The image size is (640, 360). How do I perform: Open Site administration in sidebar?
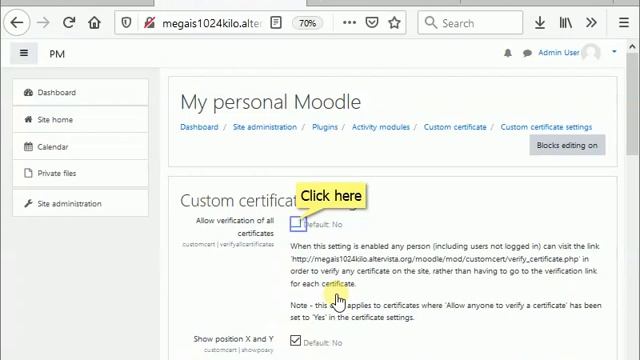click(81, 203)
